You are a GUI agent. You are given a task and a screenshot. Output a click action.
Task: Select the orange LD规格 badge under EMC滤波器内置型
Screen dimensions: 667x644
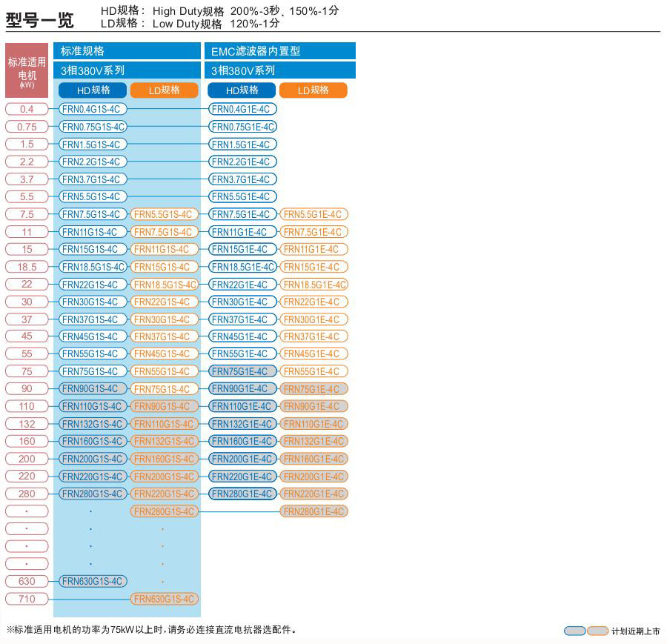[x=313, y=90]
